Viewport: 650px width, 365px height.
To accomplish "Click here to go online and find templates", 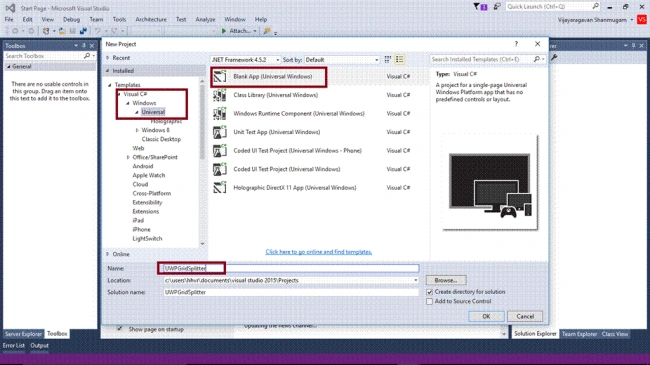I will [319, 252].
